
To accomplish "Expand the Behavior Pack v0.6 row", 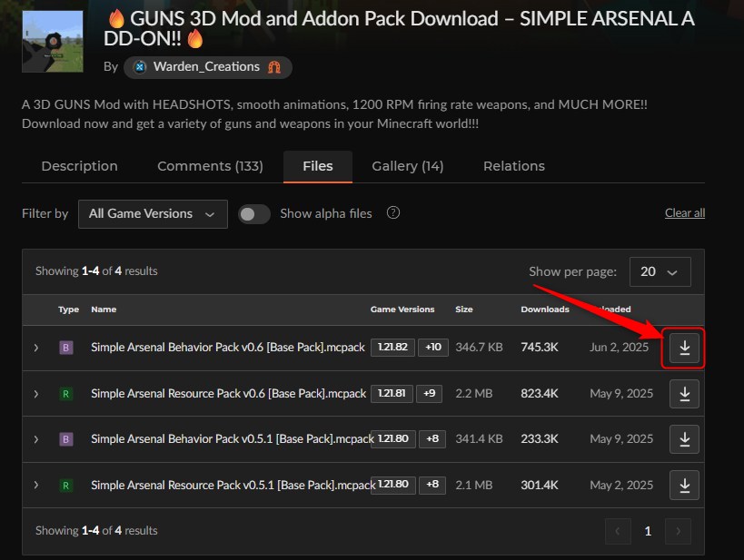I will coord(36,348).
